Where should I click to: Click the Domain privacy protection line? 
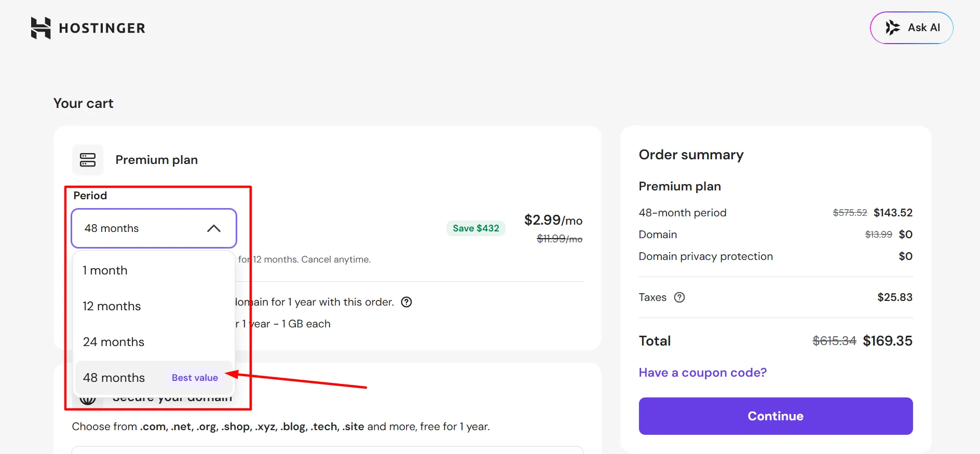pyautogui.click(x=706, y=256)
